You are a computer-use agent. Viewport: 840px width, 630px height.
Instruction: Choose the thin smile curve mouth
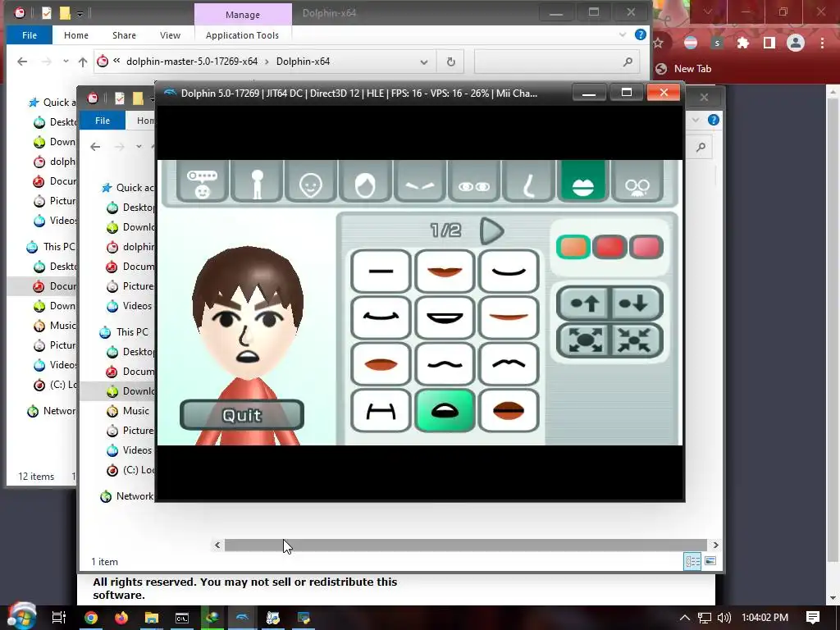click(509, 271)
